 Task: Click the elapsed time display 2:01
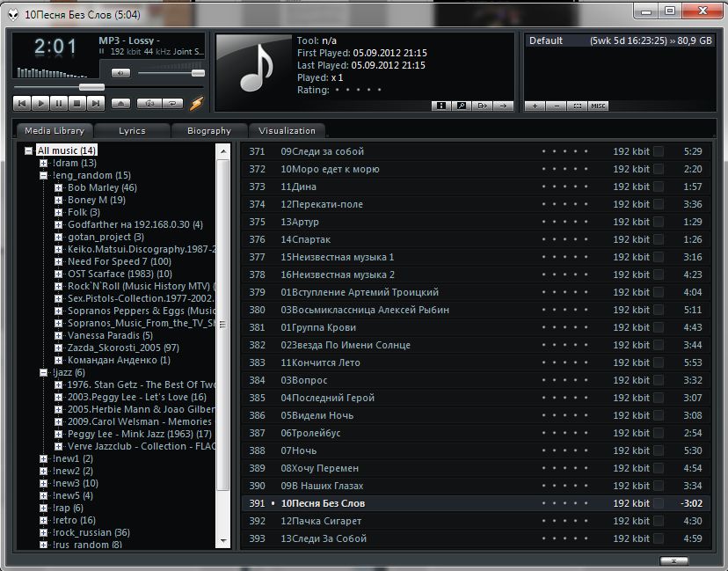[x=55, y=47]
